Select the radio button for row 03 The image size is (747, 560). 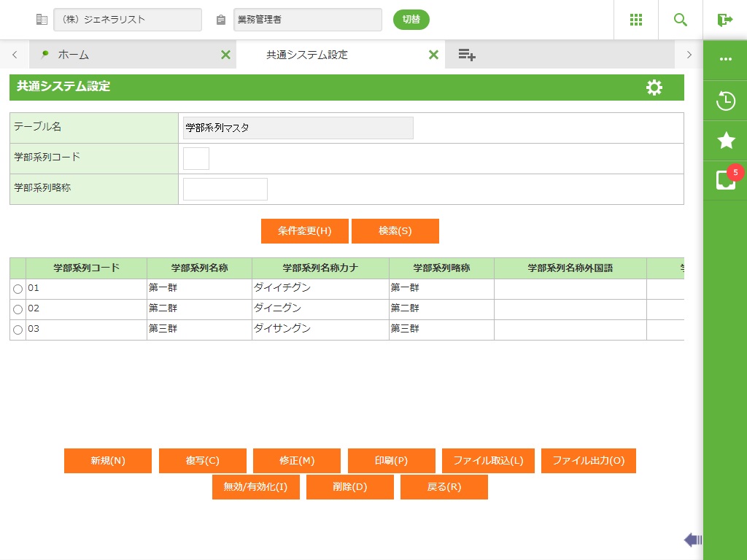click(x=18, y=330)
